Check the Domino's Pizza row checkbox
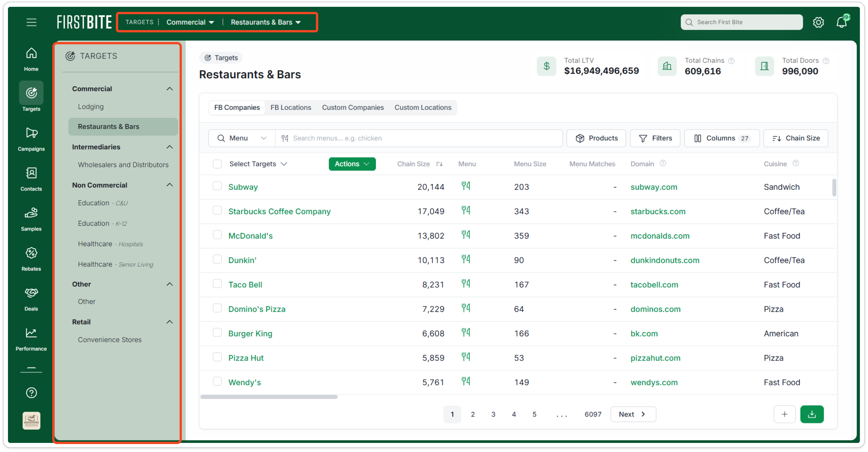 217,308
